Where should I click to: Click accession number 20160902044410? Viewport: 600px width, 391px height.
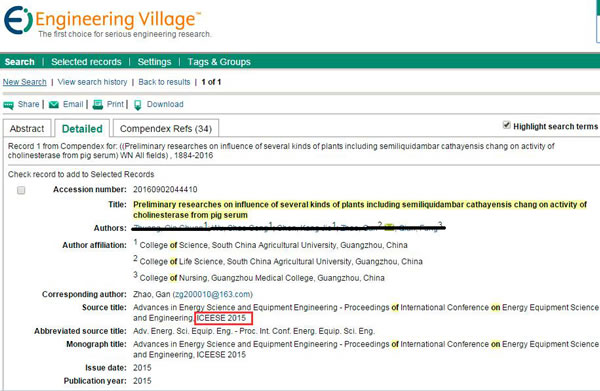point(165,189)
